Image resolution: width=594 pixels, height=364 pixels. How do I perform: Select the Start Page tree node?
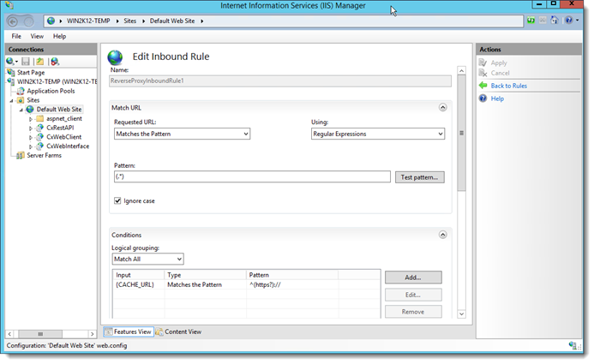click(x=31, y=72)
